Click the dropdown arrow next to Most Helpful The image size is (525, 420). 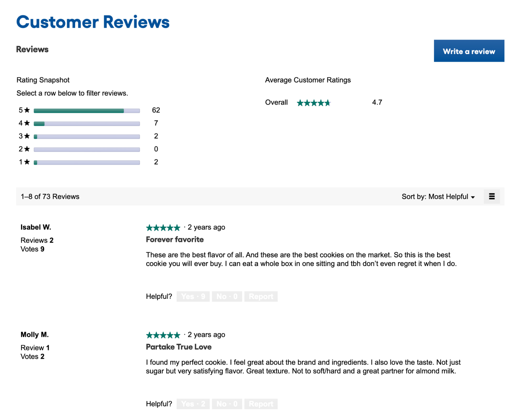click(473, 197)
